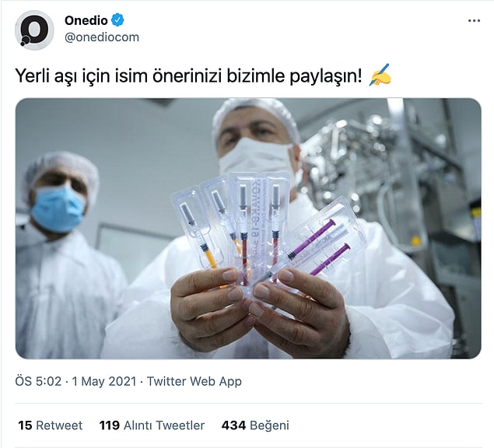
Task: Open the Twitter Web App source link
Action: coord(194,381)
